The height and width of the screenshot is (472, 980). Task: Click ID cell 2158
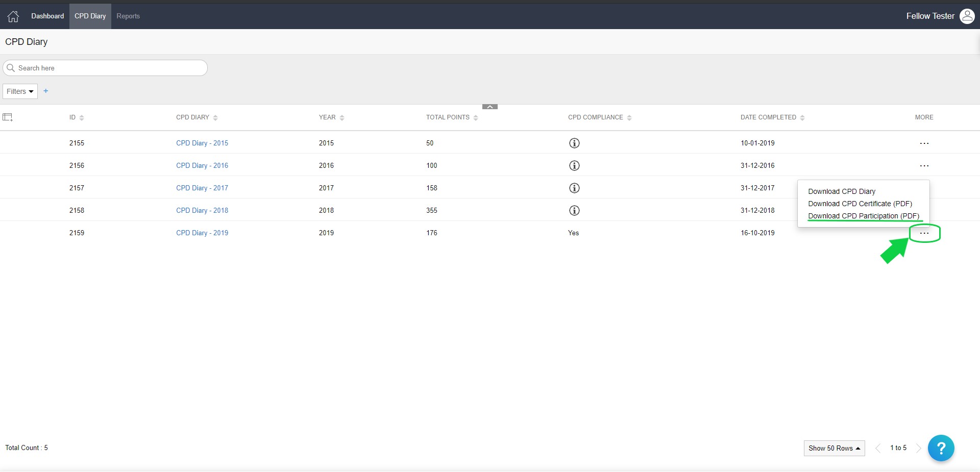[77, 211]
